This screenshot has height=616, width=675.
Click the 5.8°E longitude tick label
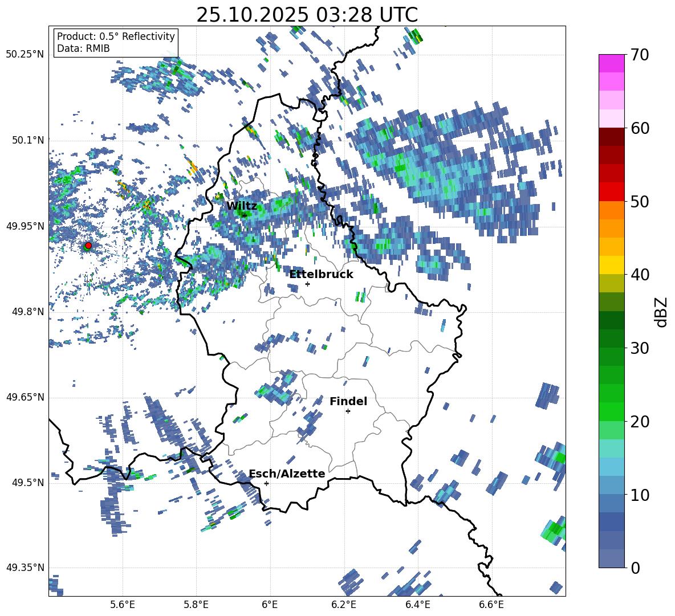click(x=196, y=605)
